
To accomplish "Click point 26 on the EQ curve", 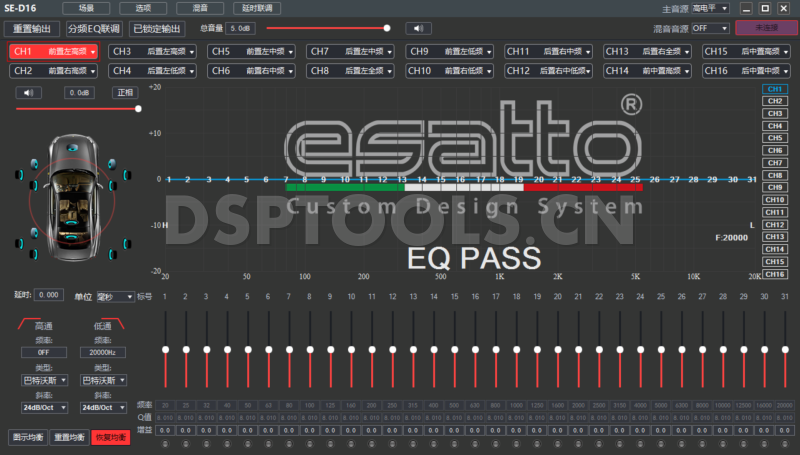I will pyautogui.click(x=655, y=179).
